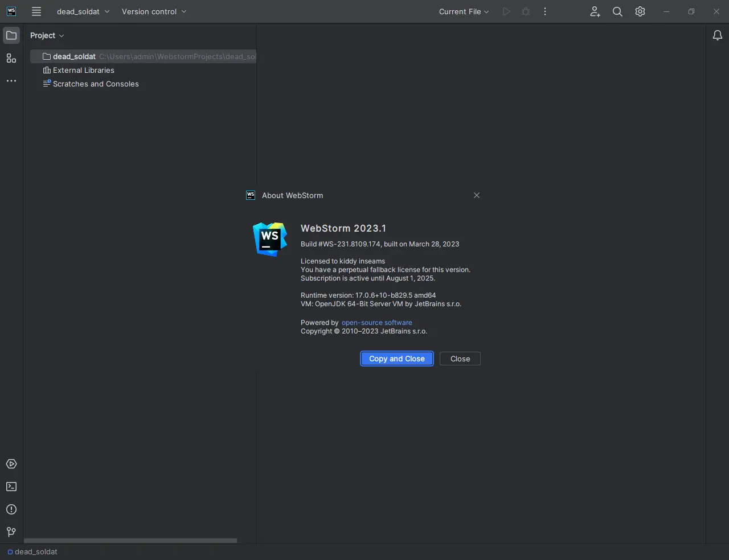
Task: Toggle the Project tool window folder icon
Action: point(11,35)
